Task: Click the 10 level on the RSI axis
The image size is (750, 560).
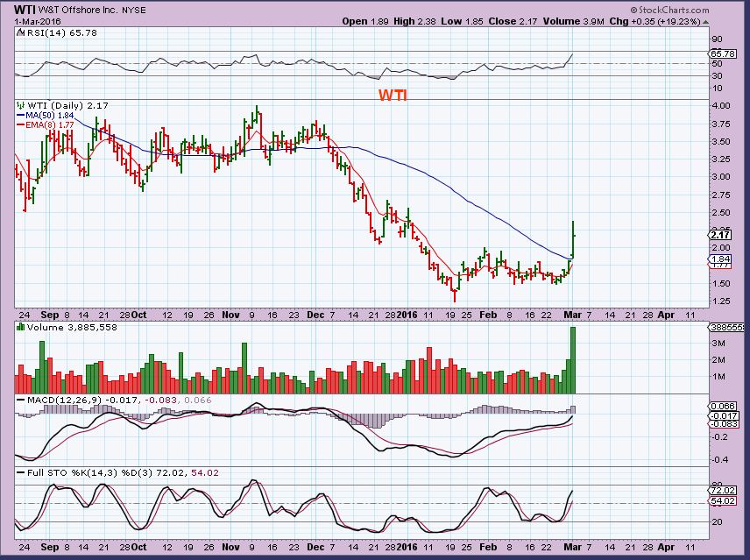Action: [x=717, y=89]
